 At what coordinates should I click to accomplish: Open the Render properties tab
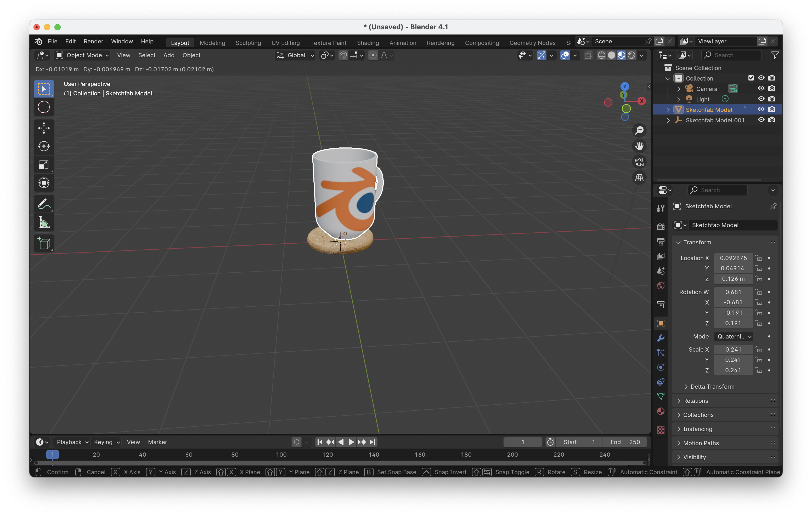pos(661,227)
